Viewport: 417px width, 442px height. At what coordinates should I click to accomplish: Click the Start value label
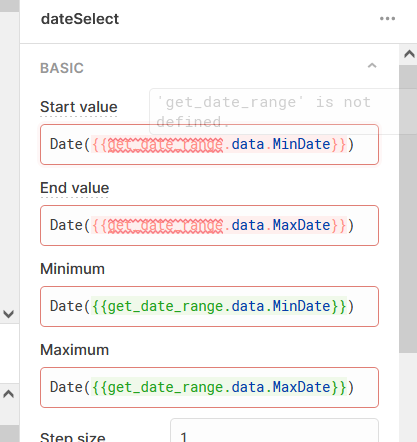[x=79, y=107]
